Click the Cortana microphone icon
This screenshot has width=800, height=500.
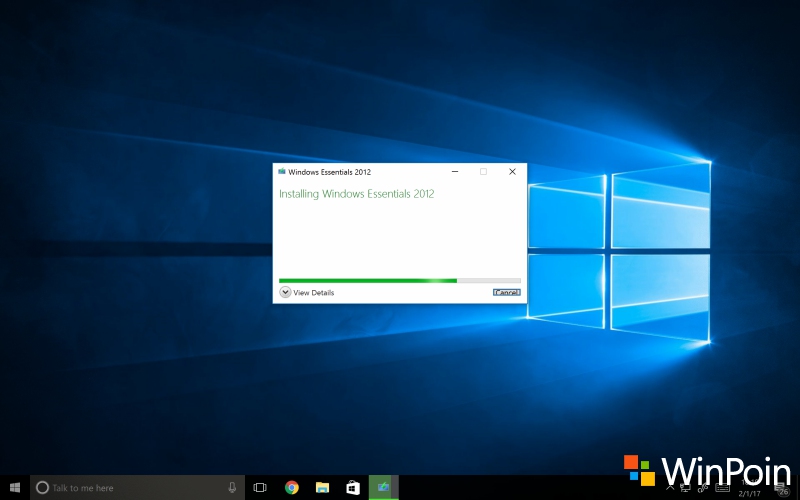coord(232,488)
